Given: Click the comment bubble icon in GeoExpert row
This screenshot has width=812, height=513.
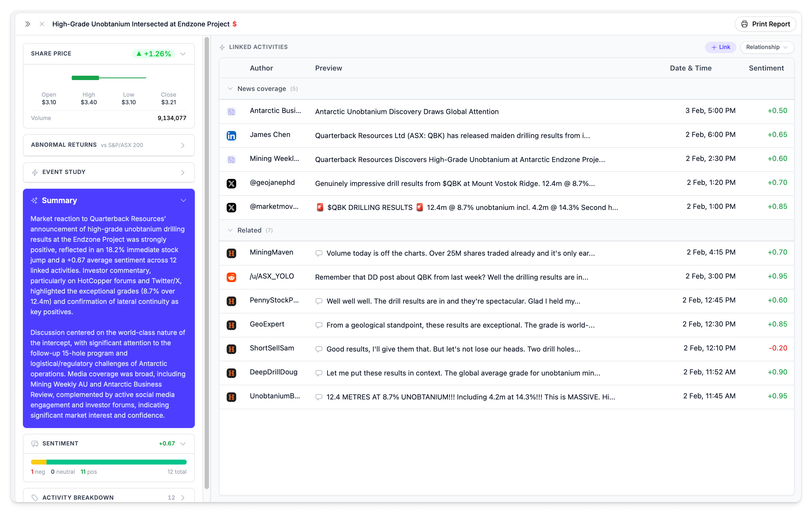Looking at the screenshot, I should [x=318, y=325].
